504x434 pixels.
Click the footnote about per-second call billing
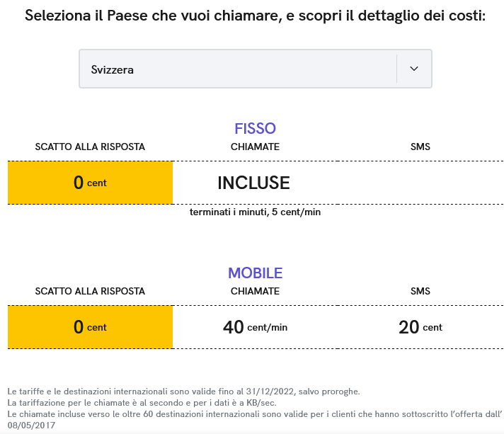[142, 403]
